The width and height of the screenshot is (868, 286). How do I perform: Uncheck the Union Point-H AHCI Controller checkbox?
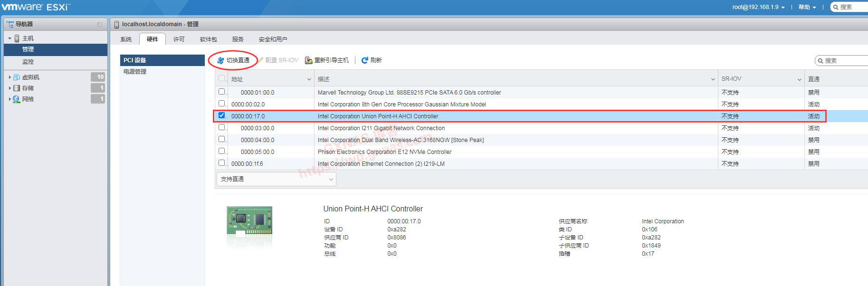(x=222, y=115)
